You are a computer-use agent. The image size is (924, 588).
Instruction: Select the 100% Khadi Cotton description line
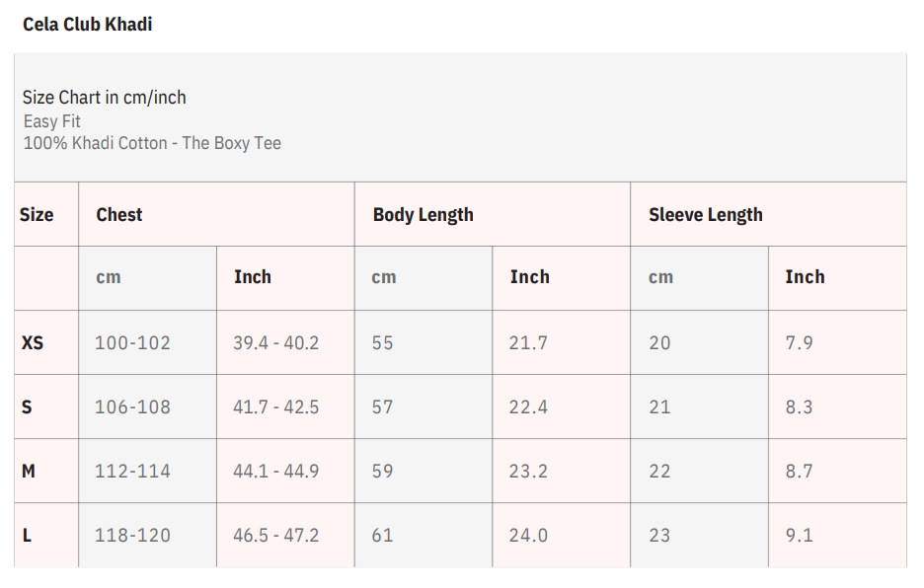pyautogui.click(x=152, y=143)
